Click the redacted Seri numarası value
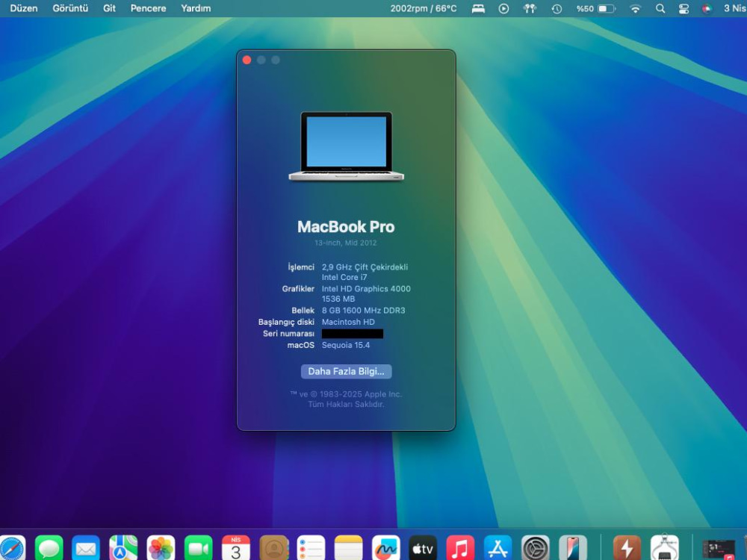Image resolution: width=747 pixels, height=560 pixels. (x=353, y=334)
